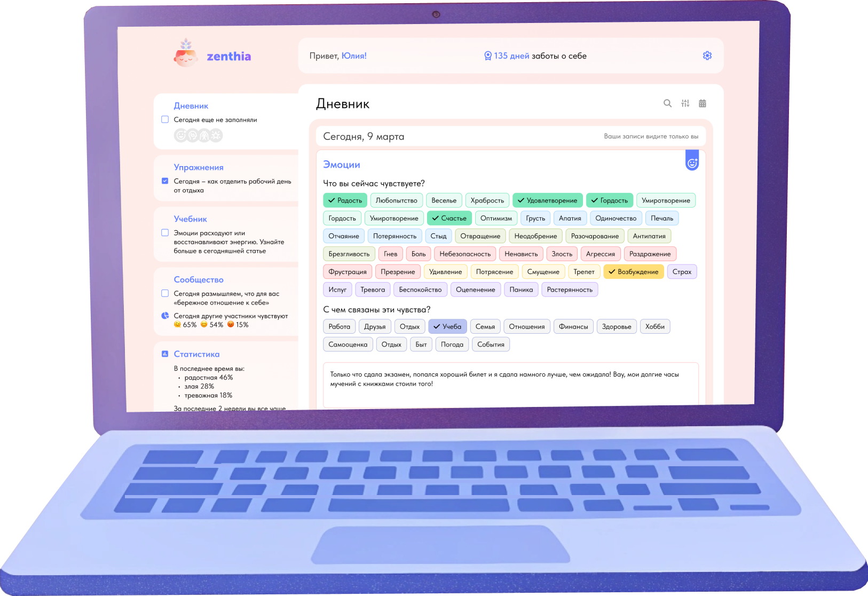Open the filter sliders icon
The height and width of the screenshot is (596, 868).
[685, 104]
